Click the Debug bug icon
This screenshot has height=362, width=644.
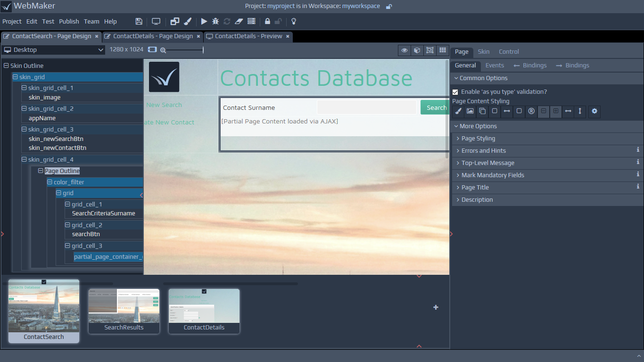pyautogui.click(x=215, y=21)
